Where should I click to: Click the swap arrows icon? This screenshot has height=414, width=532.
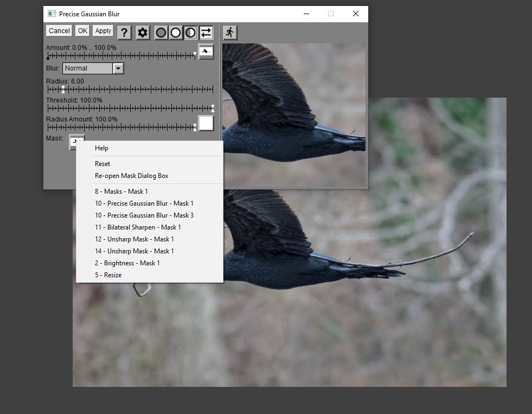206,33
